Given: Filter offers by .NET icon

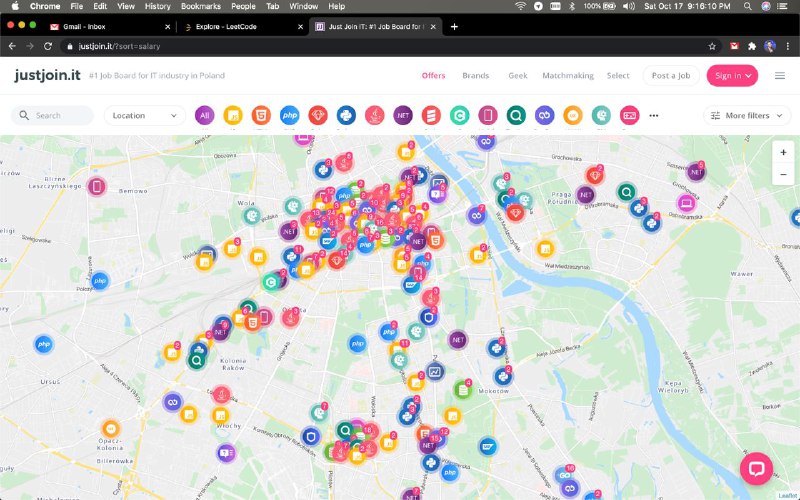Looking at the screenshot, I should click(x=403, y=115).
